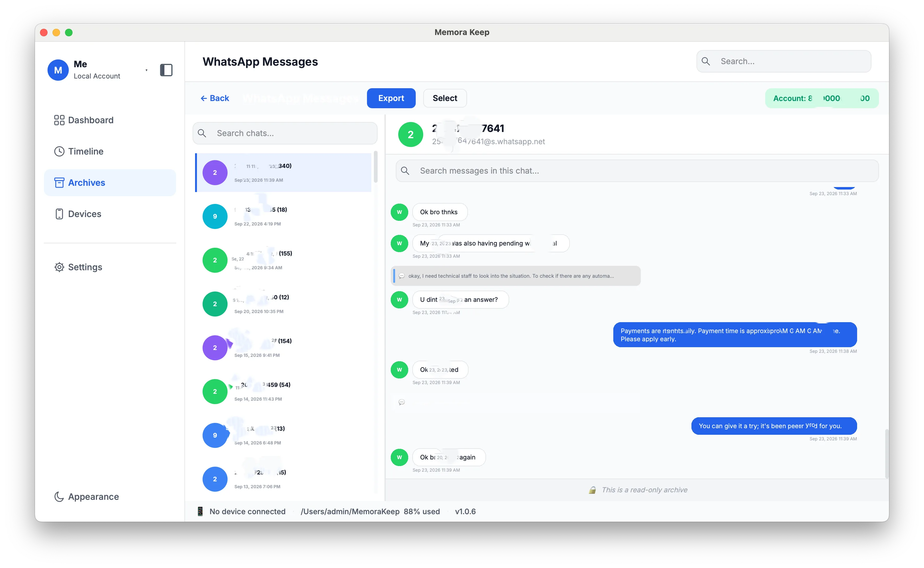Click the Select button
This screenshot has height=568, width=924.
pyautogui.click(x=444, y=98)
